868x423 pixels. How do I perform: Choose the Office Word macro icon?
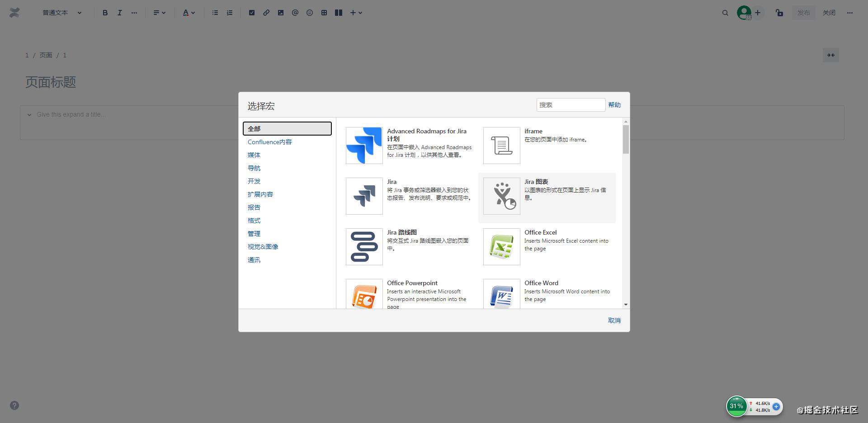[x=502, y=294]
